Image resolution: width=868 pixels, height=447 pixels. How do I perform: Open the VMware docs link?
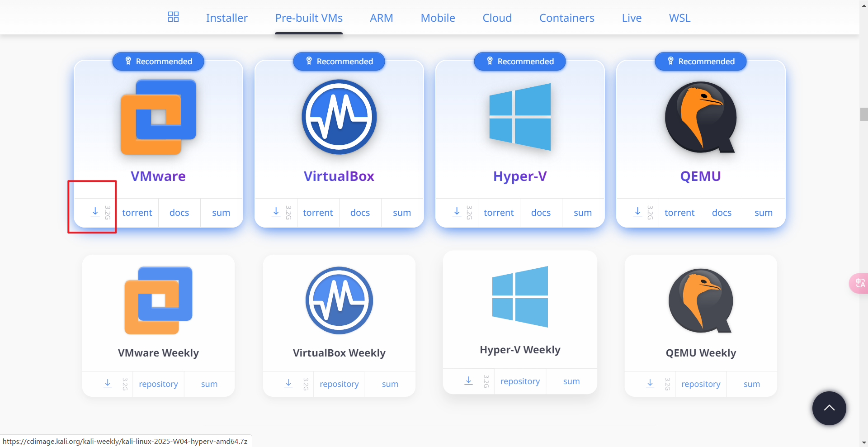pyautogui.click(x=179, y=213)
